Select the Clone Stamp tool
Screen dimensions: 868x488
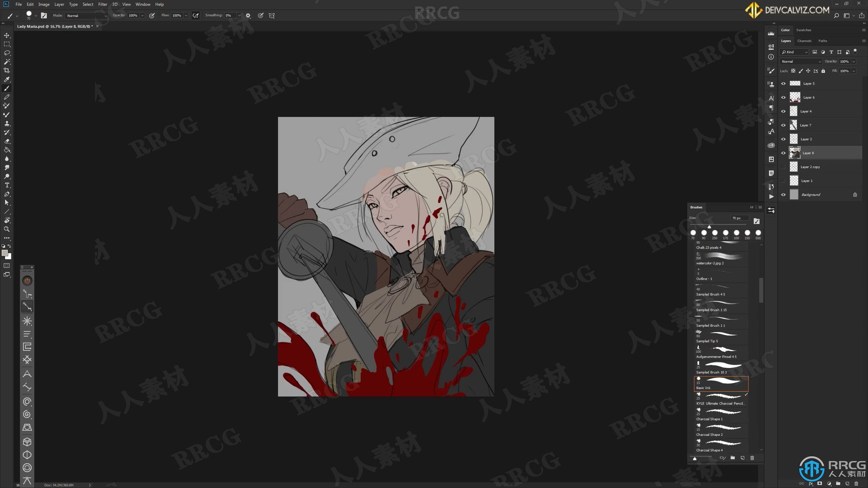click(7, 123)
